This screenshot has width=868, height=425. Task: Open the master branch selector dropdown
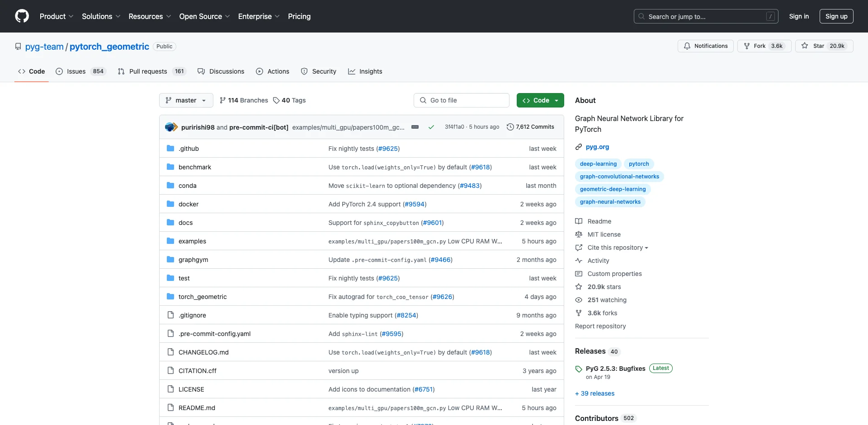click(x=186, y=100)
